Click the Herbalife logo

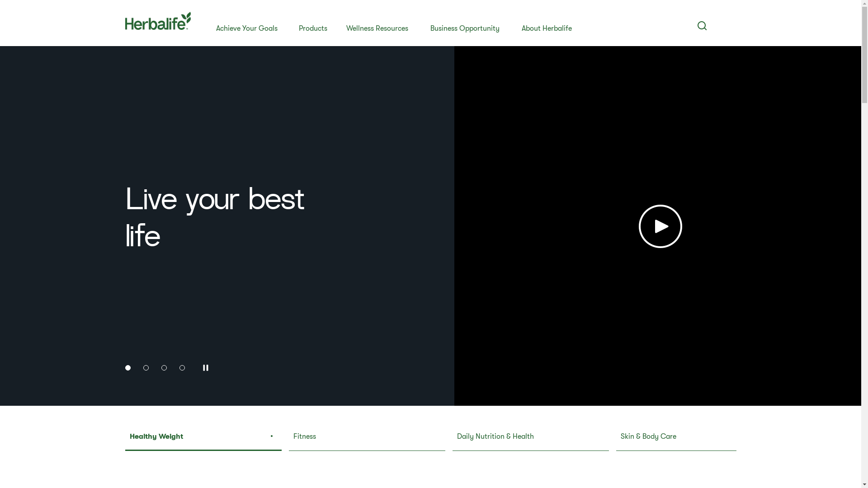[x=158, y=21]
